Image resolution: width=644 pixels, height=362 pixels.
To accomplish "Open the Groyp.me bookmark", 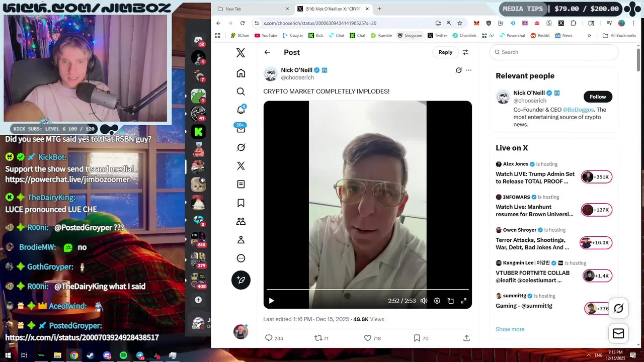I will click(x=410, y=36).
